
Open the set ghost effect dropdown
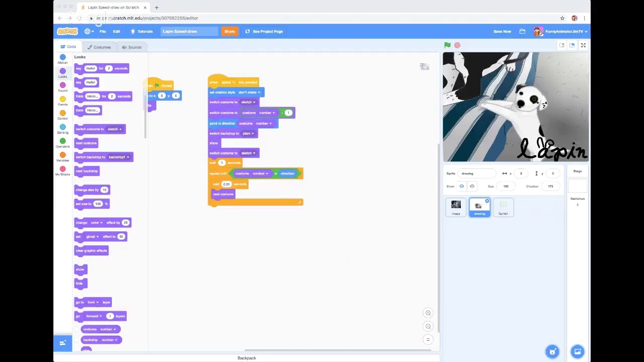click(x=92, y=237)
